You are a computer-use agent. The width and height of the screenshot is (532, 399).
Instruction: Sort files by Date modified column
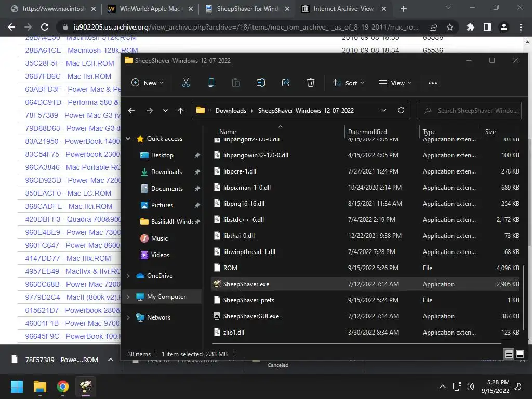367,131
